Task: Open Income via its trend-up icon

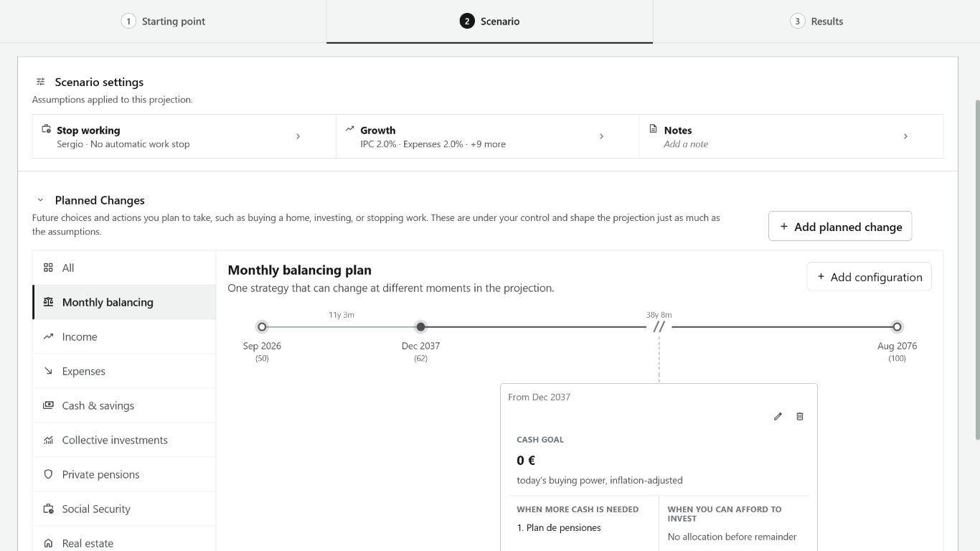Action: (x=48, y=336)
